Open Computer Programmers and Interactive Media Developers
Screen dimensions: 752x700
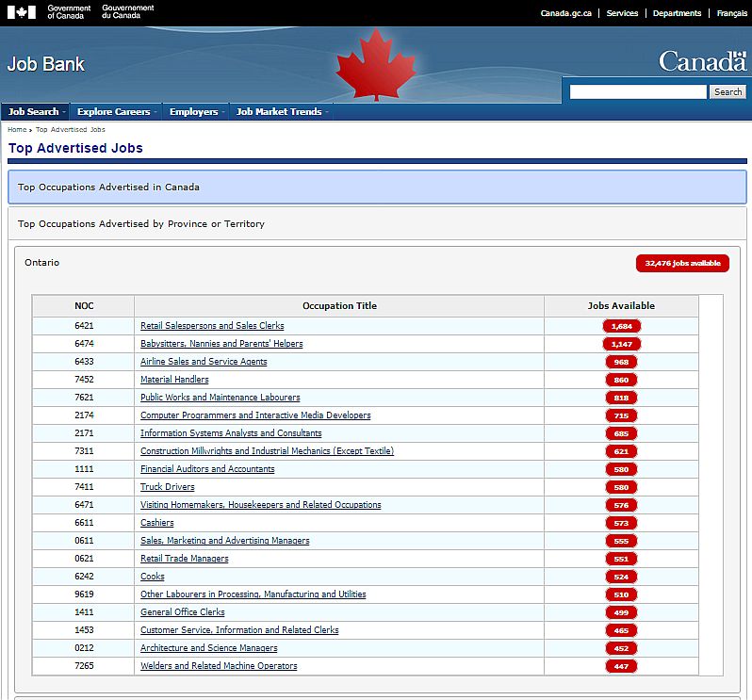255,415
